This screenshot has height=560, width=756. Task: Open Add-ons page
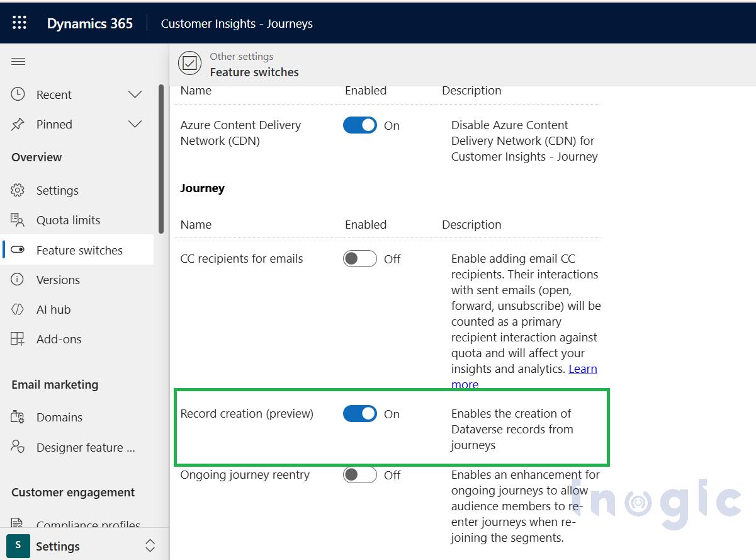[77, 339]
